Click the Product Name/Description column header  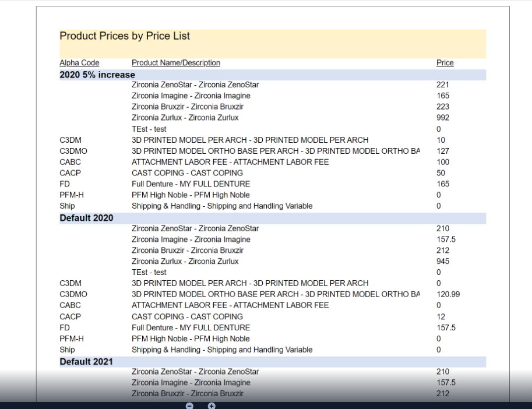coord(176,63)
